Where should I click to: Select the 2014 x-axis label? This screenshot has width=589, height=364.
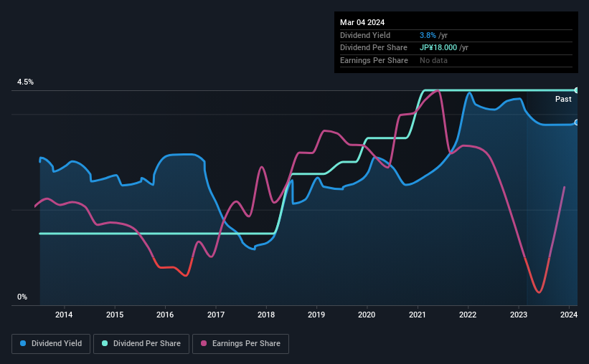[x=64, y=315]
